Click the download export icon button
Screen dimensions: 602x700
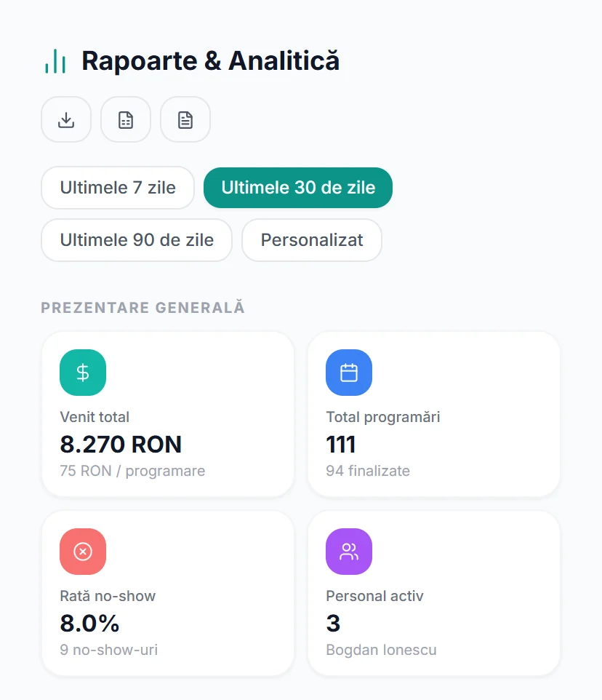(66, 119)
